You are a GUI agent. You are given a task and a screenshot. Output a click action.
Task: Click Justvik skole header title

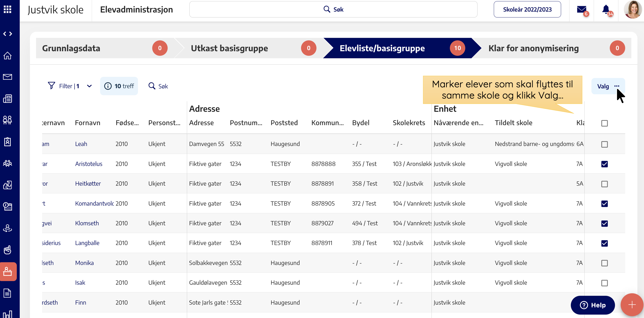tap(56, 10)
